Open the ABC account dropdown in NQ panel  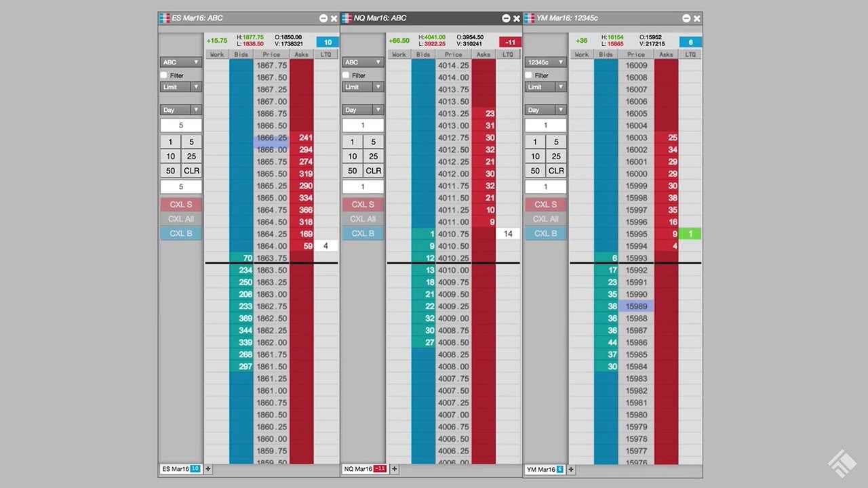(x=363, y=62)
